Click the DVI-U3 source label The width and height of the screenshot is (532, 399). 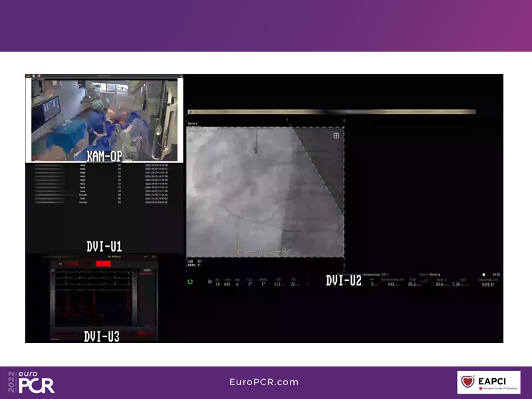point(102,336)
